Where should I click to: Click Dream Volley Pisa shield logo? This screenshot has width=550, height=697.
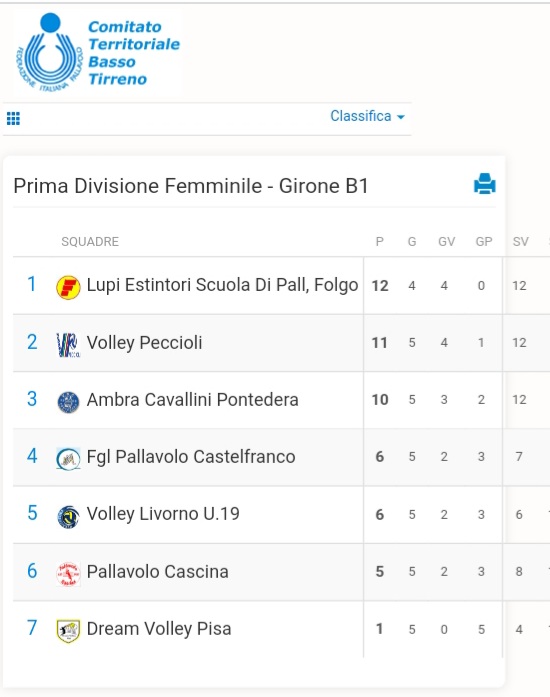click(x=68, y=631)
